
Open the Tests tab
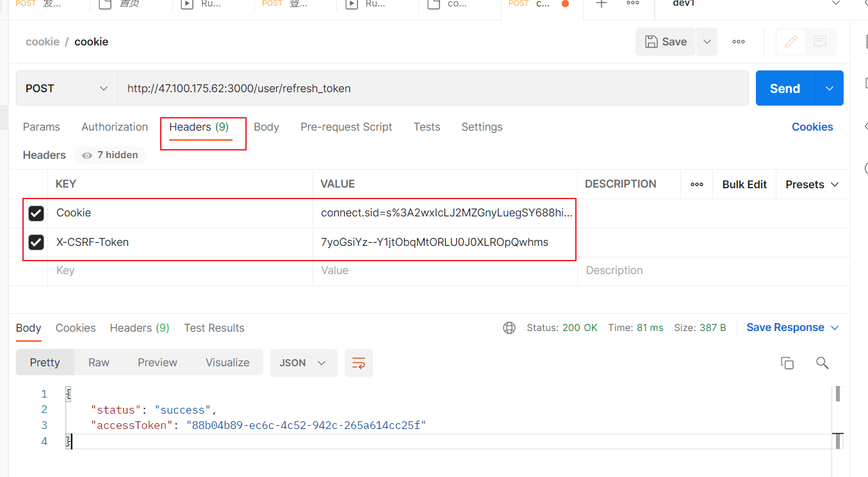(427, 127)
